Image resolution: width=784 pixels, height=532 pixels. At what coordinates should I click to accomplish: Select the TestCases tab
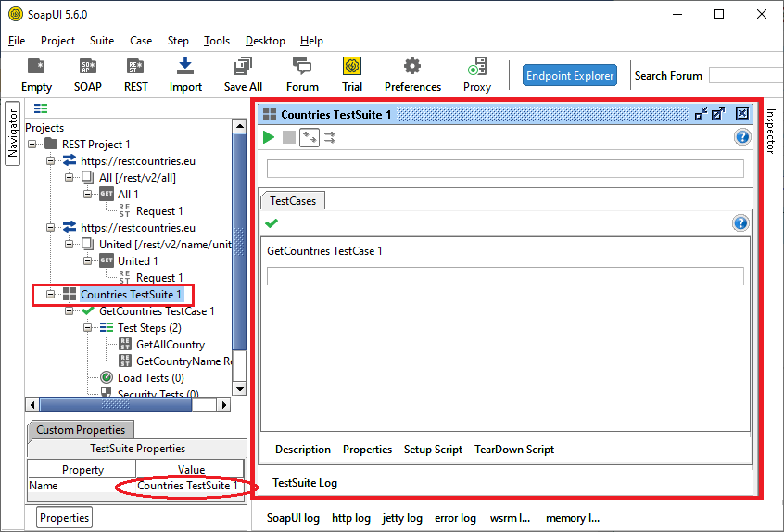(x=293, y=201)
